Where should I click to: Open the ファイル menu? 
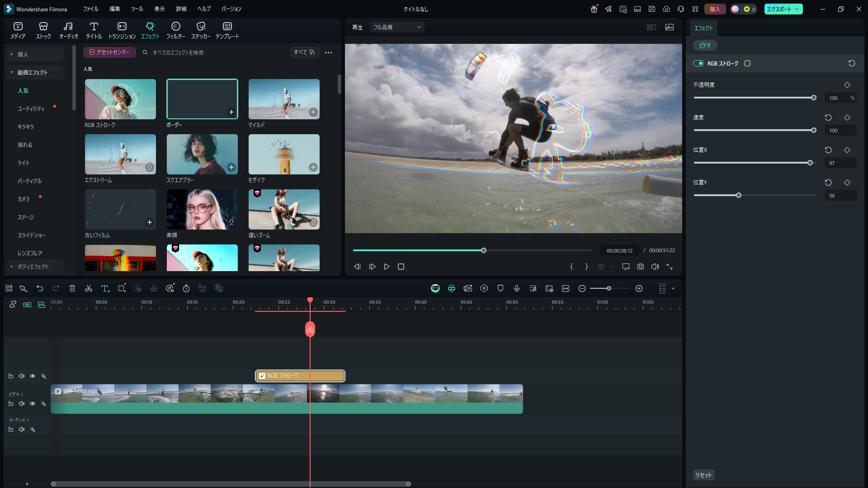point(90,9)
